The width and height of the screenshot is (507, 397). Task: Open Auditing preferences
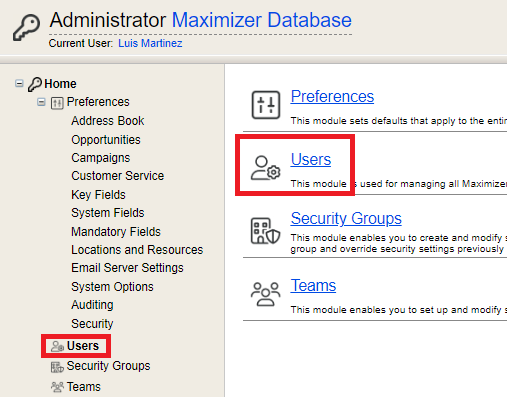[92, 305]
